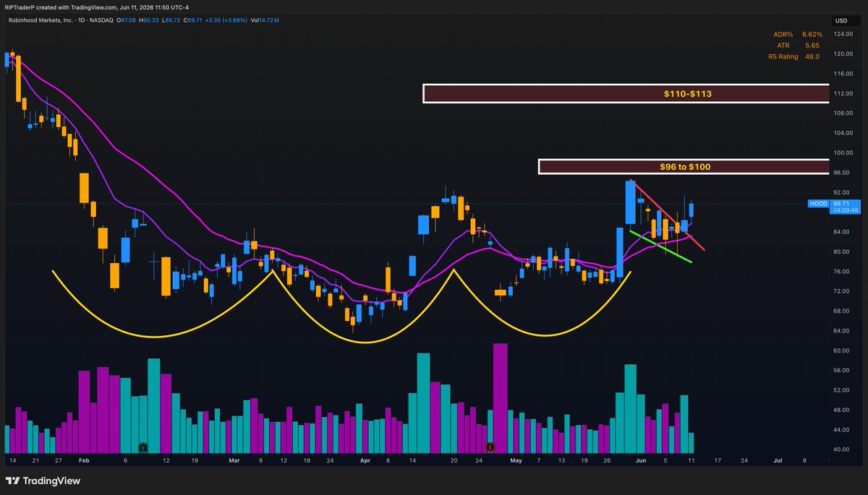Click the 80.00 price axis label
Viewport: 868px width, 495px height.
pyautogui.click(x=841, y=252)
